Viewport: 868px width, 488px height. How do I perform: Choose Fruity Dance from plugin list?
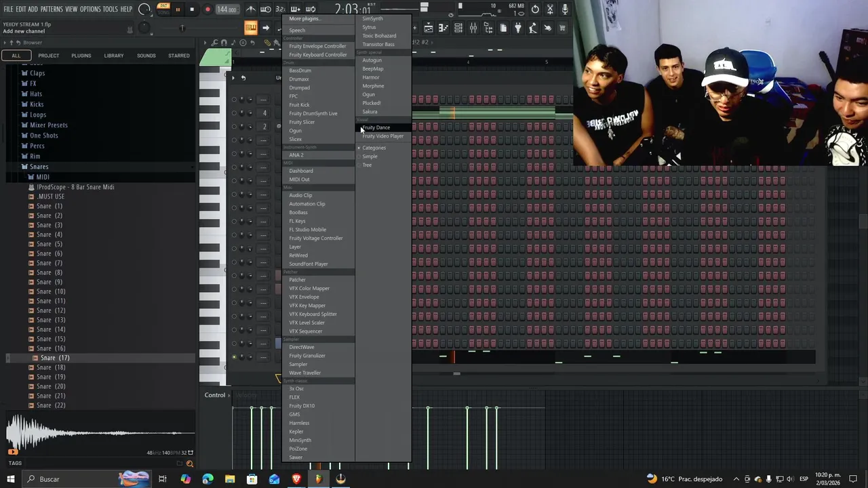pyautogui.click(x=376, y=127)
